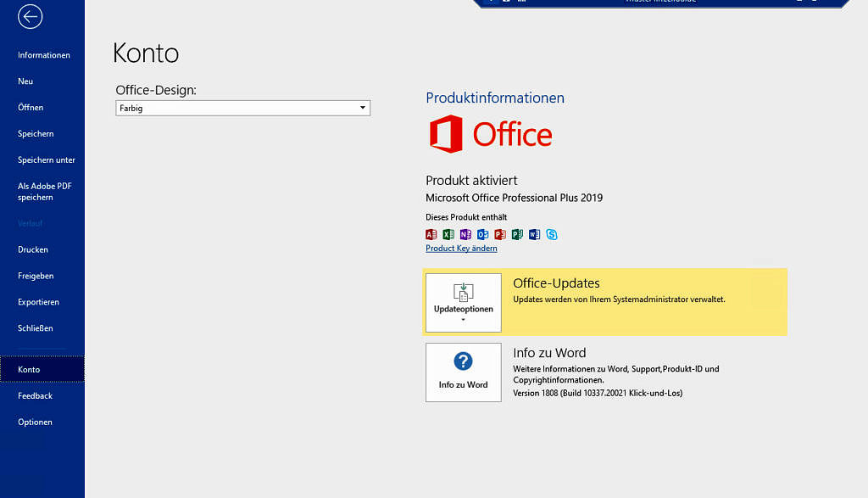The image size is (868, 498).
Task: Click the Product Key ändern link
Action: click(461, 249)
